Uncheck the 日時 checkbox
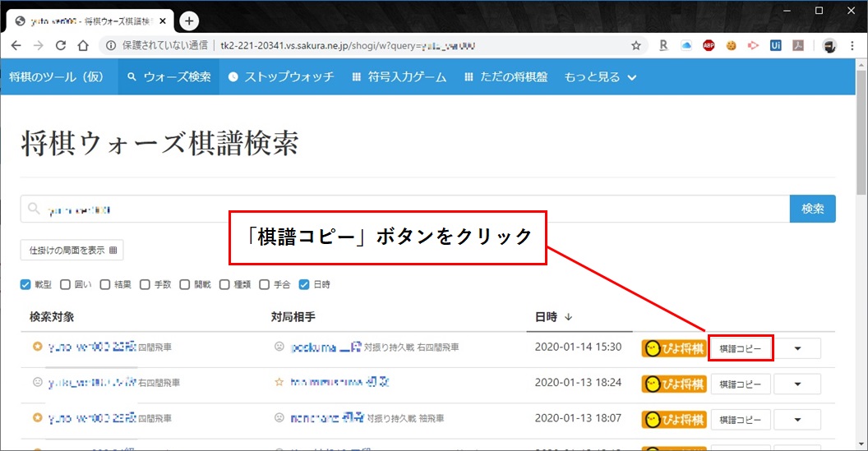 pyautogui.click(x=304, y=284)
